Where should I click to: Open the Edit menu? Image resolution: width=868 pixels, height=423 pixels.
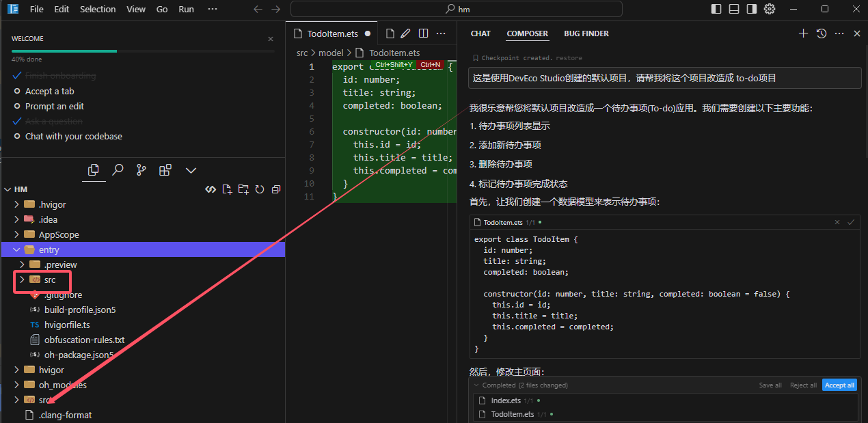pos(62,9)
